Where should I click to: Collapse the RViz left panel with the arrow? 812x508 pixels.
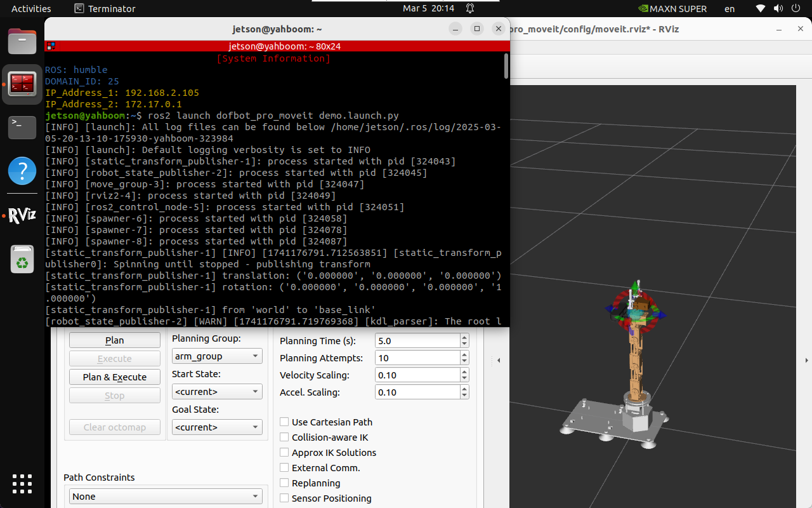[499, 361]
